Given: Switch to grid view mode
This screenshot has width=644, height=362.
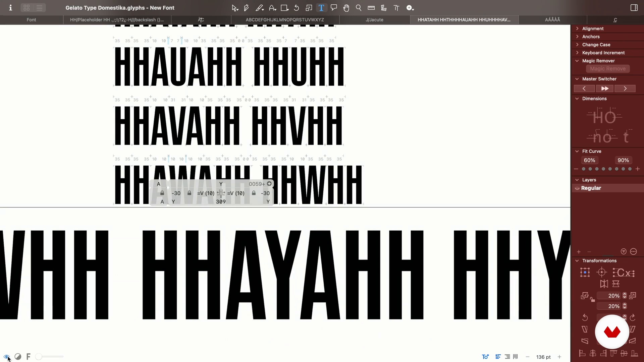Looking at the screenshot, I should tap(26, 8).
